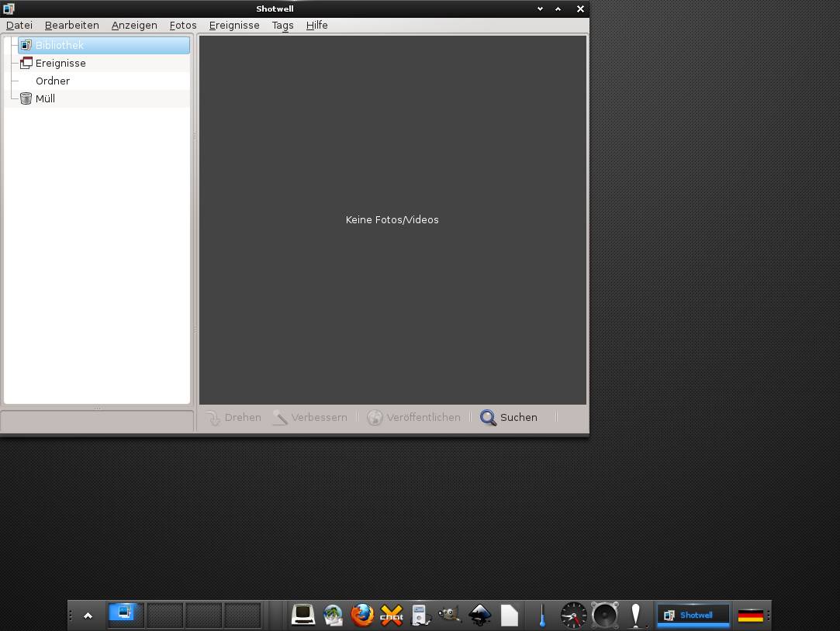The height and width of the screenshot is (631, 840).
Task: Click the Shotwell taskbar button
Action: tap(693, 615)
